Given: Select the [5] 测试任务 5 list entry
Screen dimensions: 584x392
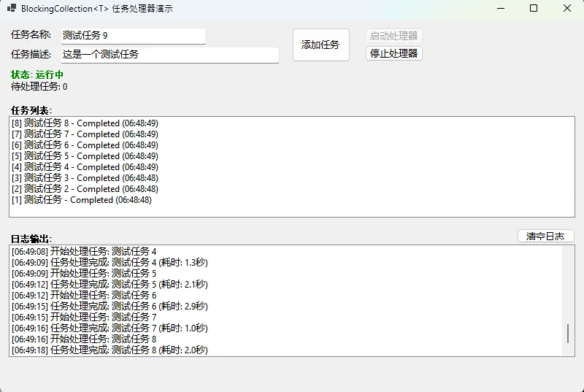Looking at the screenshot, I should click(85, 156).
